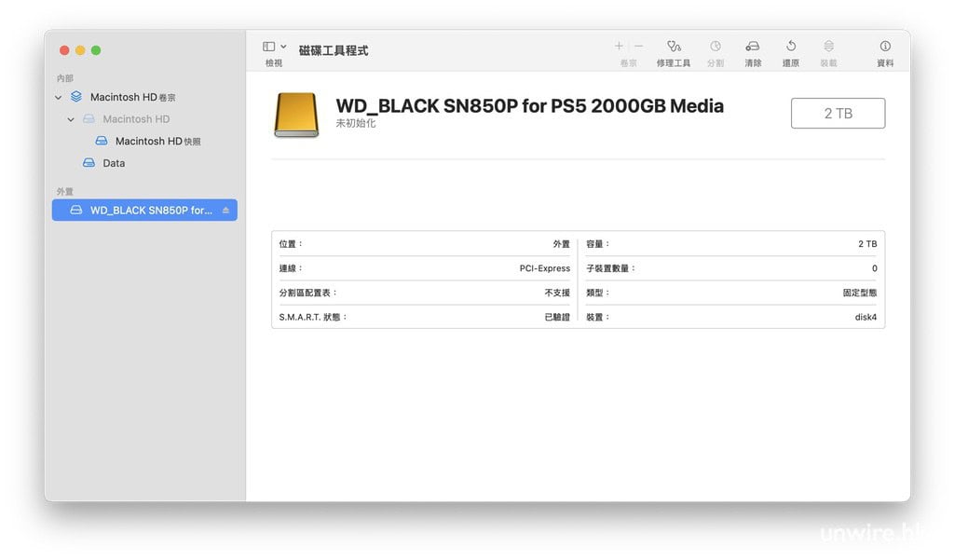The width and height of the screenshot is (954, 560).
Task: Click the First Aid (修理工具) stethoscope icon
Action: [673, 47]
